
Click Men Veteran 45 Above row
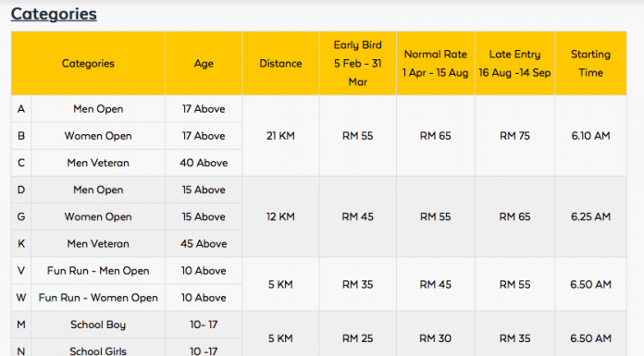pos(127,244)
